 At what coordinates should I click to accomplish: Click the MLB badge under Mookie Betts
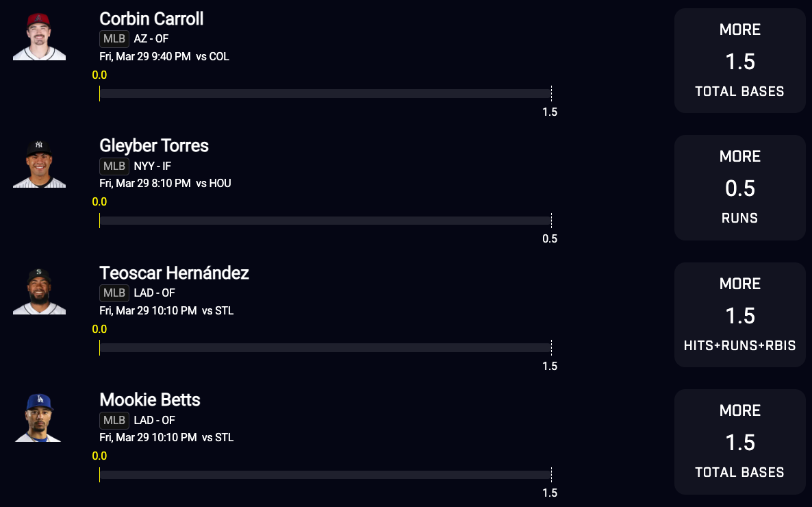[x=114, y=420]
